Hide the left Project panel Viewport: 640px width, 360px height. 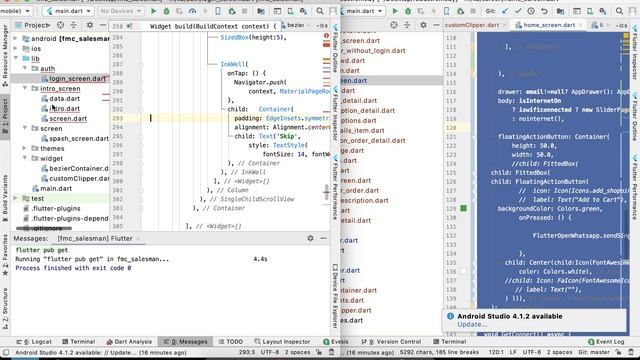(102, 25)
